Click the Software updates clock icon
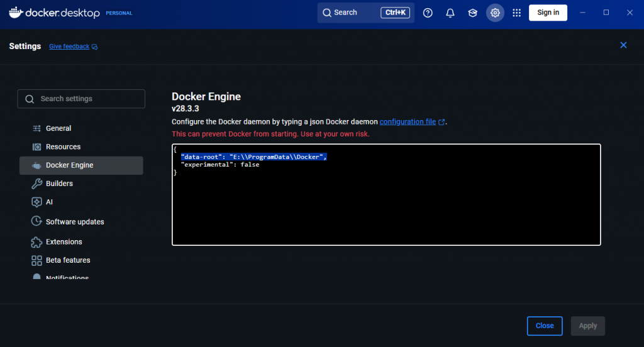This screenshot has height=347, width=644. click(x=36, y=221)
